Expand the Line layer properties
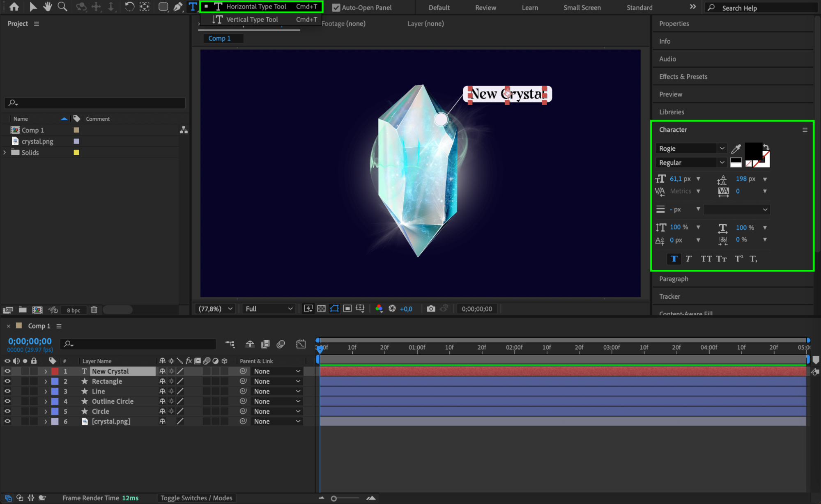 [46, 392]
